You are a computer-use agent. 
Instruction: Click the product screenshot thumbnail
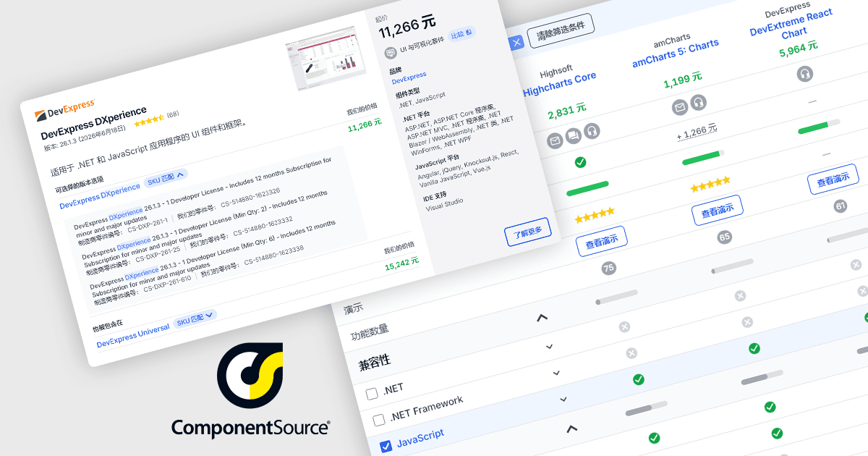point(328,59)
